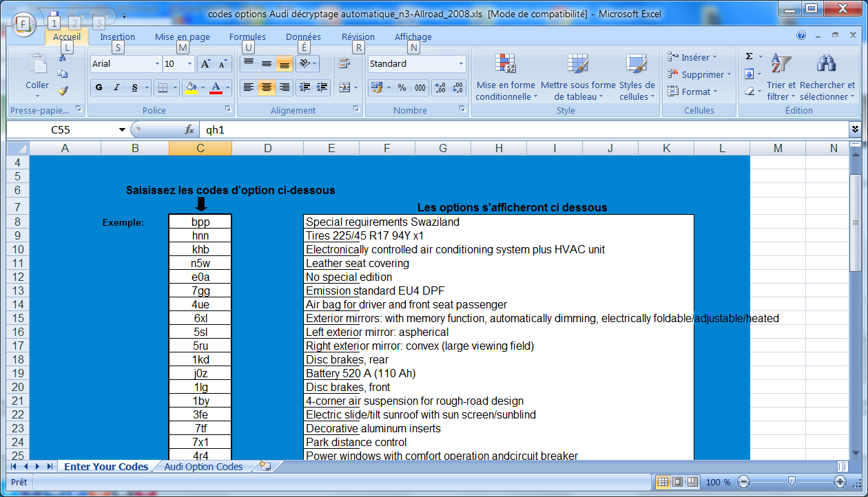Image resolution: width=868 pixels, height=497 pixels.
Task: Click the Copy icon in Presse-papiers
Action: 63,74
